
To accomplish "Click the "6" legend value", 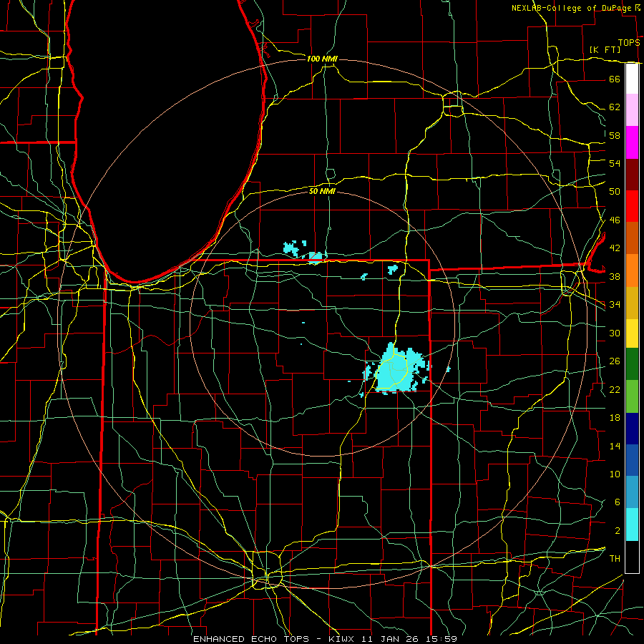I will pos(617,502).
